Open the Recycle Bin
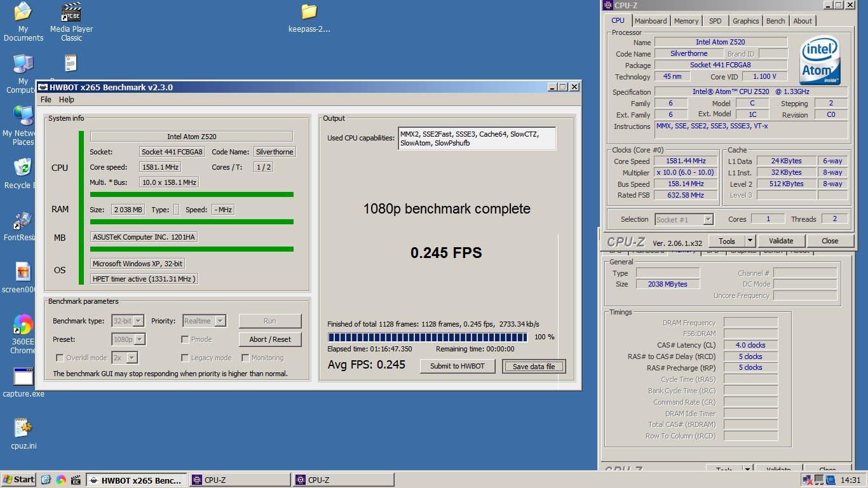The width and height of the screenshot is (868, 488). click(x=23, y=173)
